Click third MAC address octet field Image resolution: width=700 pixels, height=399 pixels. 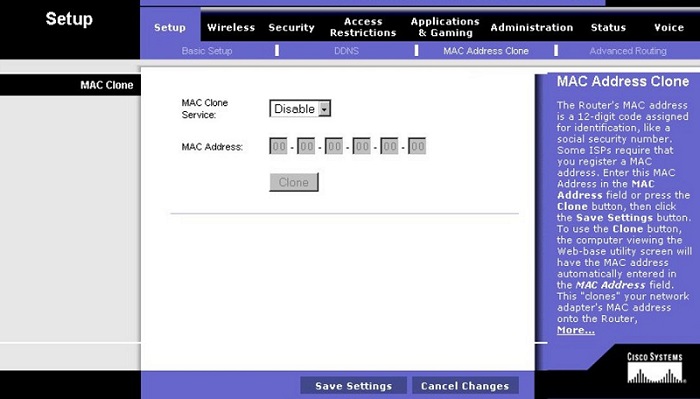(333, 146)
